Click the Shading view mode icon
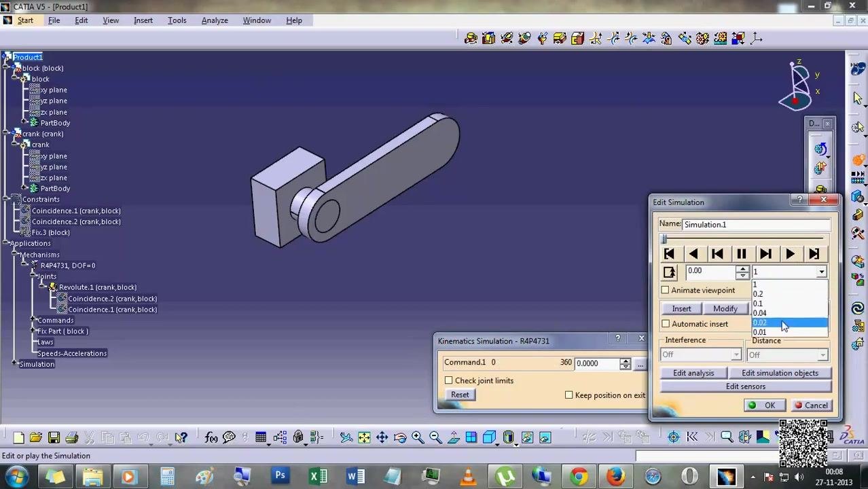Screen dimensions: 868x489 508,438
